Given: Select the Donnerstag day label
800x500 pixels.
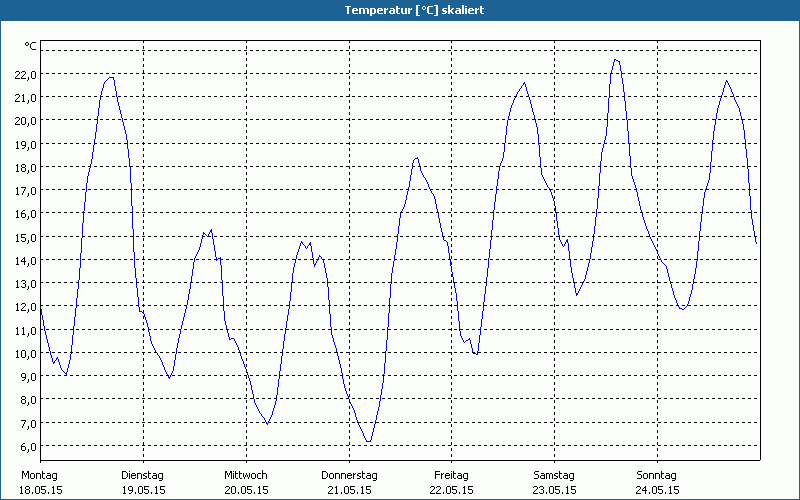Looking at the screenshot, I should (x=349, y=475).
